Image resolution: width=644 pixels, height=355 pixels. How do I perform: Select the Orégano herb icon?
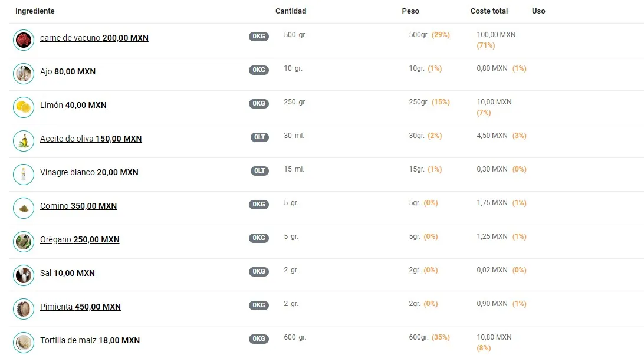pyautogui.click(x=24, y=242)
